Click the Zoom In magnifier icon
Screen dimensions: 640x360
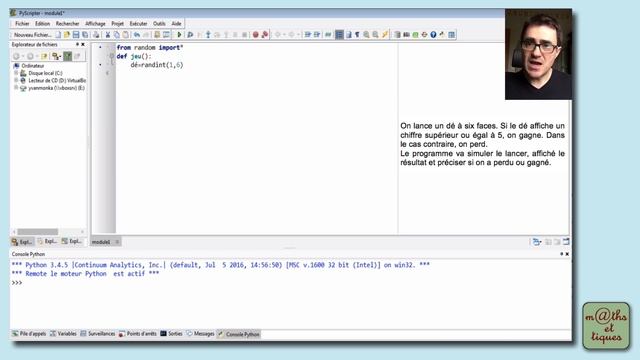point(366,35)
